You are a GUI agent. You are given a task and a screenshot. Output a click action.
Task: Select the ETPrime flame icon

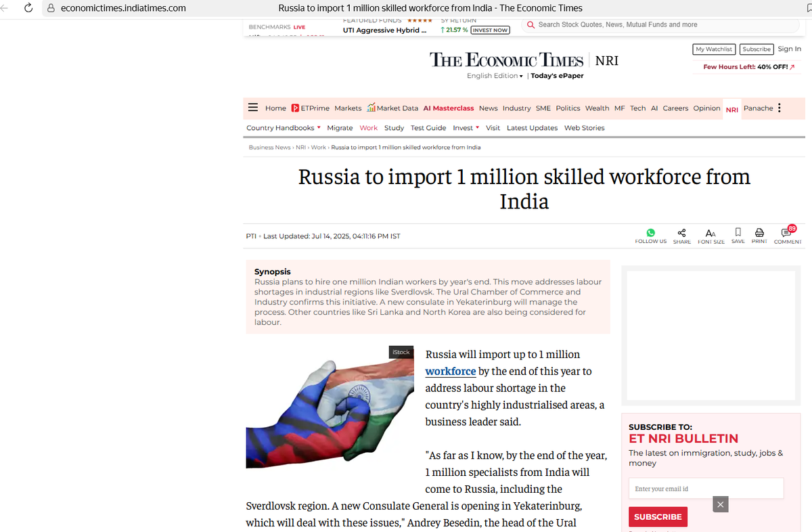click(x=296, y=108)
